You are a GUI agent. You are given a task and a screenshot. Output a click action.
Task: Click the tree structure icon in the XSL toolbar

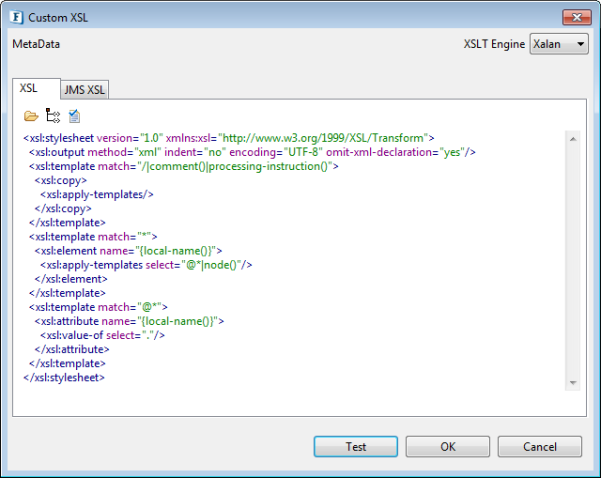point(53,116)
